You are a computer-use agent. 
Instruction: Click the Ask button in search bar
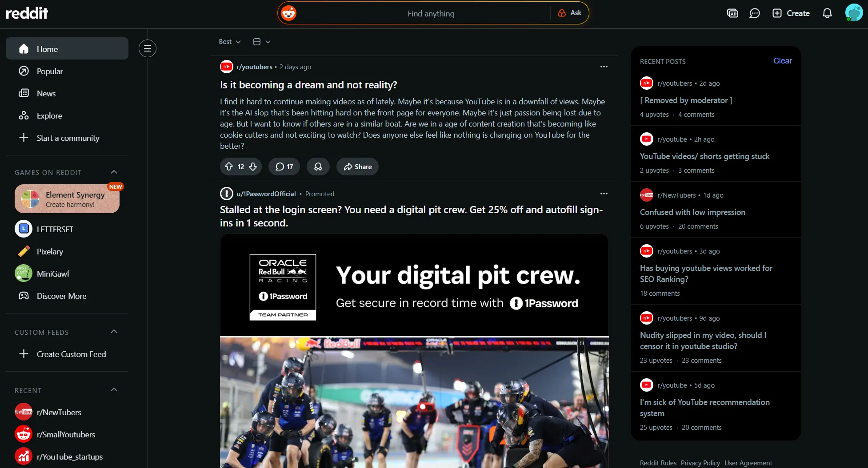click(x=570, y=13)
